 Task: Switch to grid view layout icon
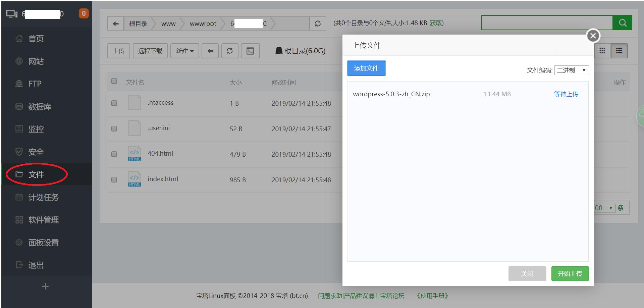pyautogui.click(x=602, y=51)
